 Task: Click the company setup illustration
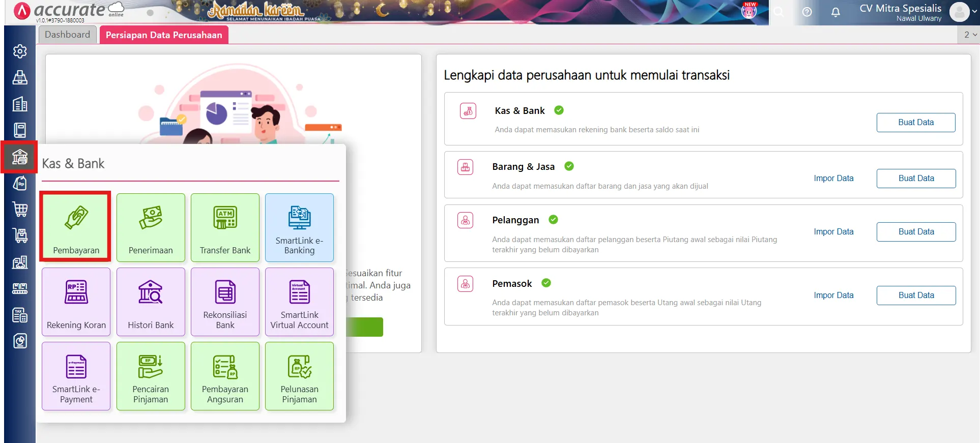point(239,103)
